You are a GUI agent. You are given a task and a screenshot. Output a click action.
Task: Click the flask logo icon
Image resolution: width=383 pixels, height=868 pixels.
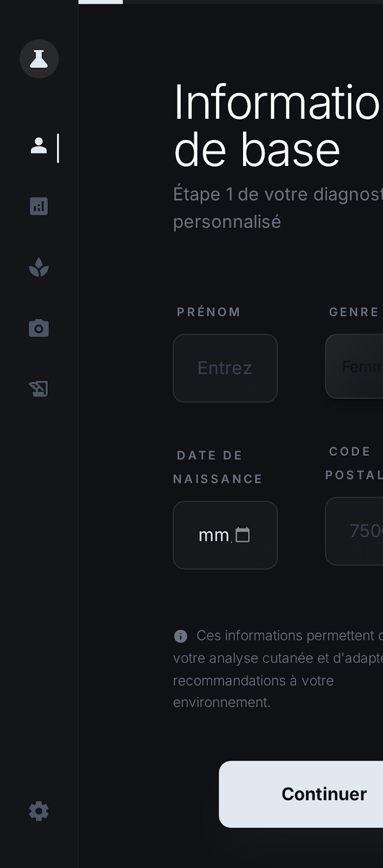39,59
